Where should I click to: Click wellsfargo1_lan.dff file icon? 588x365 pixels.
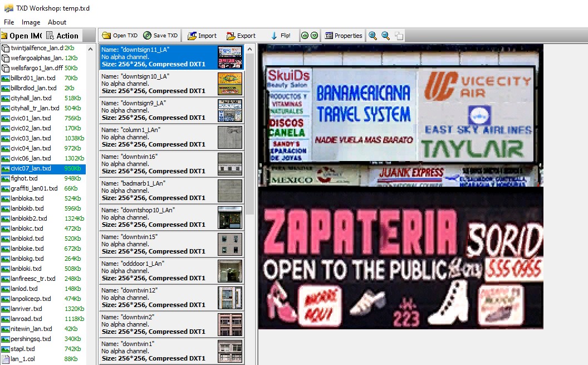[x=5, y=69]
